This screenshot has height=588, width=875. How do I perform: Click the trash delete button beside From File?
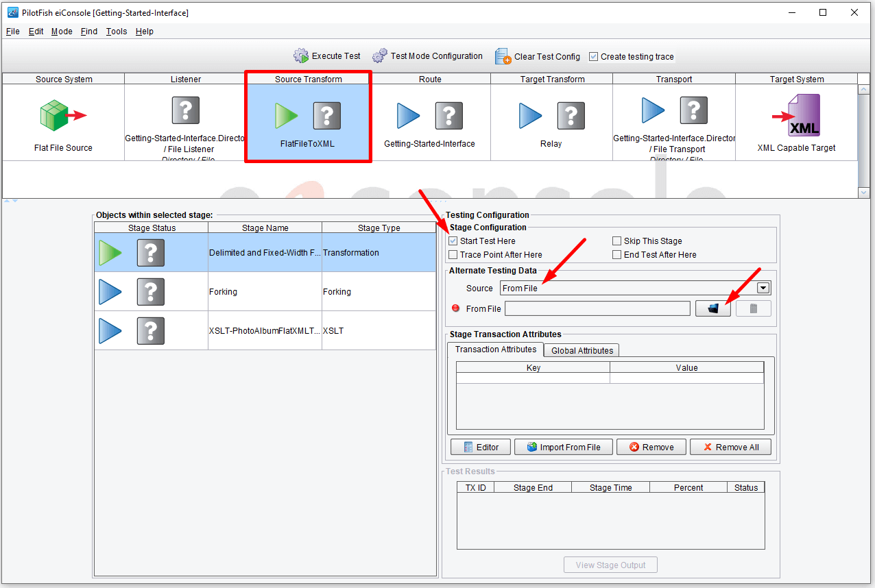(754, 308)
